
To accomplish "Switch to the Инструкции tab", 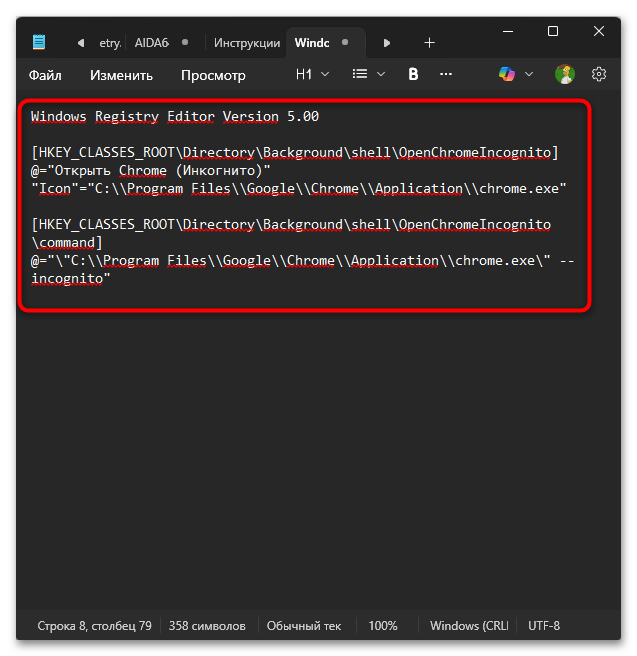I will [247, 43].
